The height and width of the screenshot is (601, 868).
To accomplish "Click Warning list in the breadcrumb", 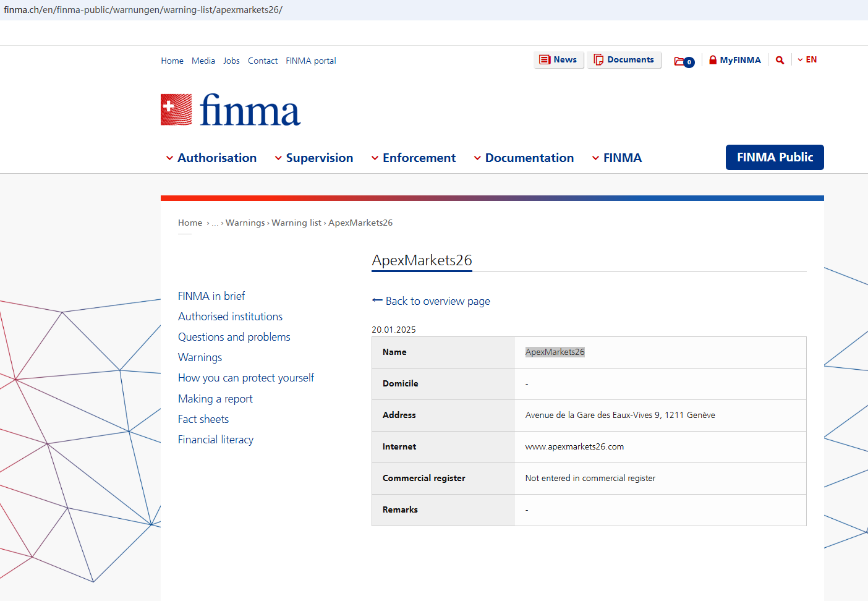I will [x=297, y=223].
